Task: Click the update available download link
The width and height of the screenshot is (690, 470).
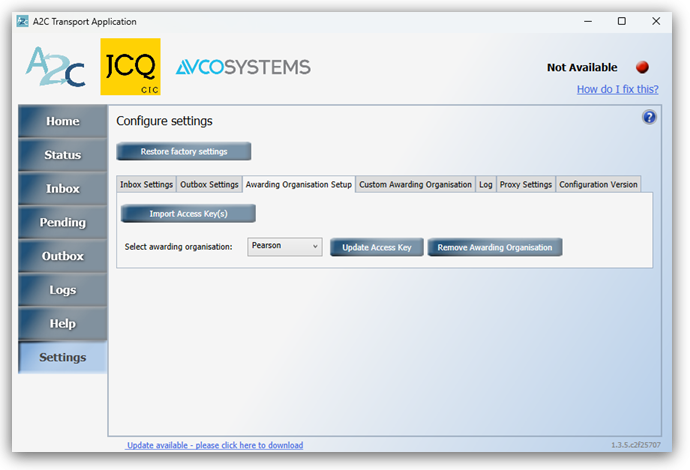Action: [x=215, y=445]
